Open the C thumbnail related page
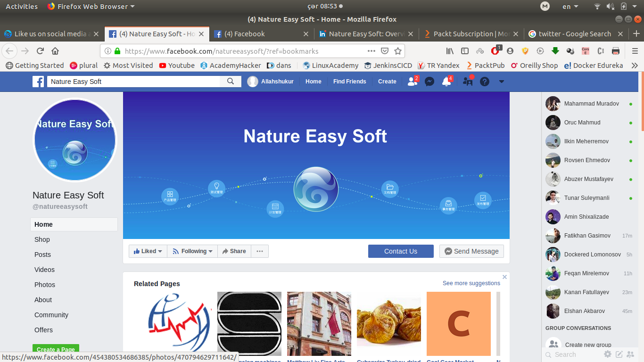Screen dimensions: 644x362 pyautogui.click(x=459, y=324)
